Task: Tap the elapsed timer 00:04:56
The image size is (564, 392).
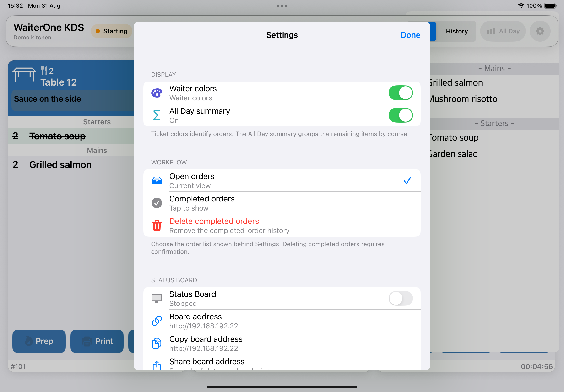Action: pyautogui.click(x=537, y=366)
